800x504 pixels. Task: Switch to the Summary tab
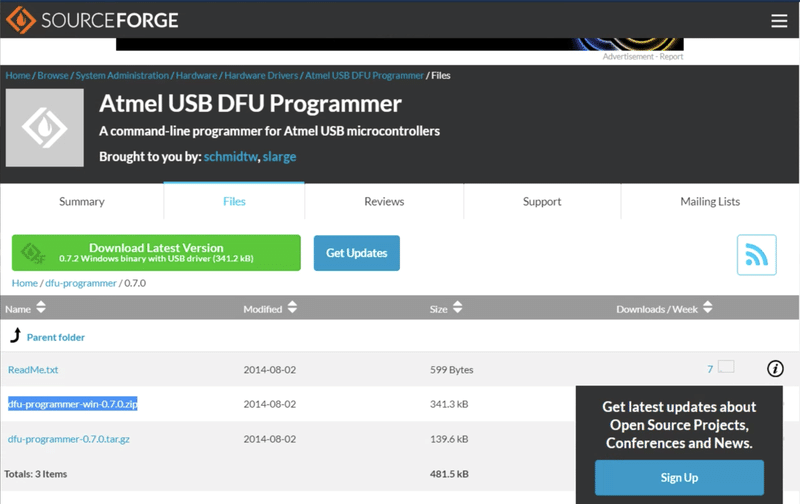(x=82, y=201)
